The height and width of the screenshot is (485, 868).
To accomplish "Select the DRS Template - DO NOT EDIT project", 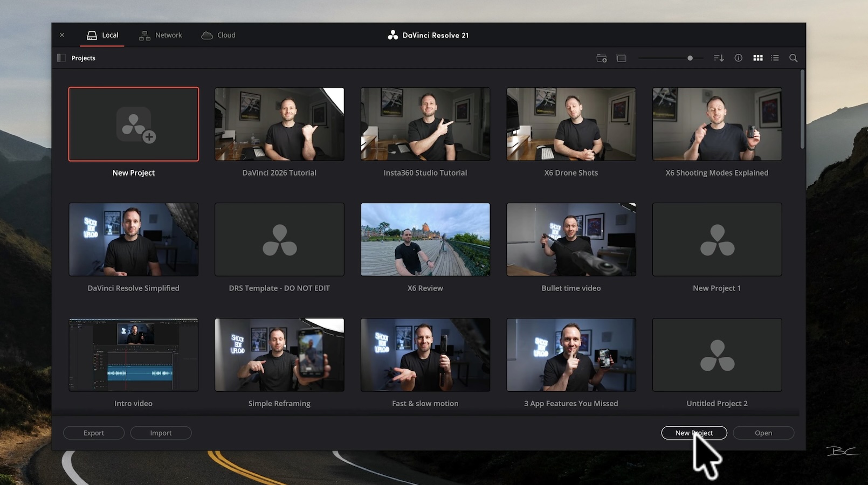I will click(279, 239).
